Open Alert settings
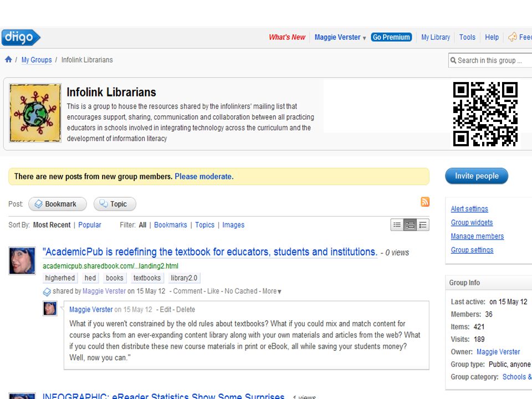This screenshot has width=532, height=399. (469, 209)
